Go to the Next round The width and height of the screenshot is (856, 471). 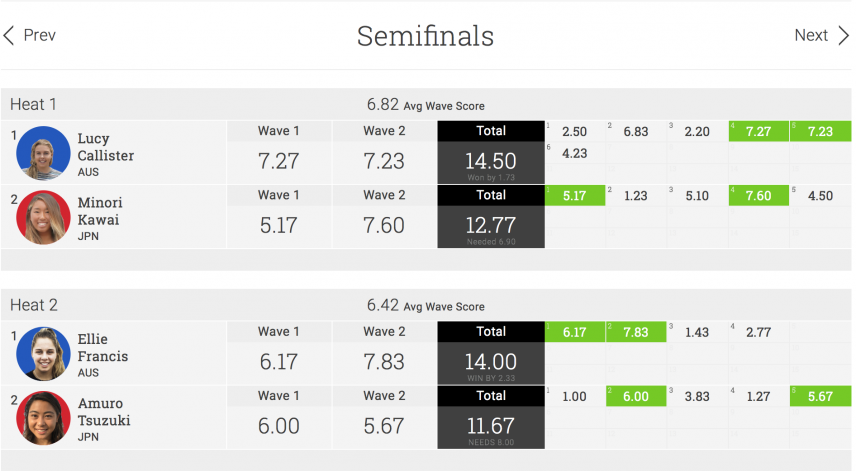811,35
